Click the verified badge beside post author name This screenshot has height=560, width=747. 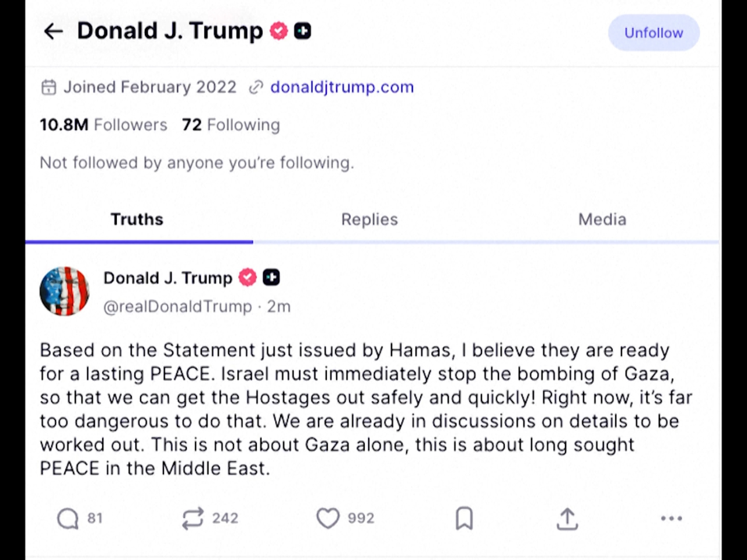coord(248,278)
